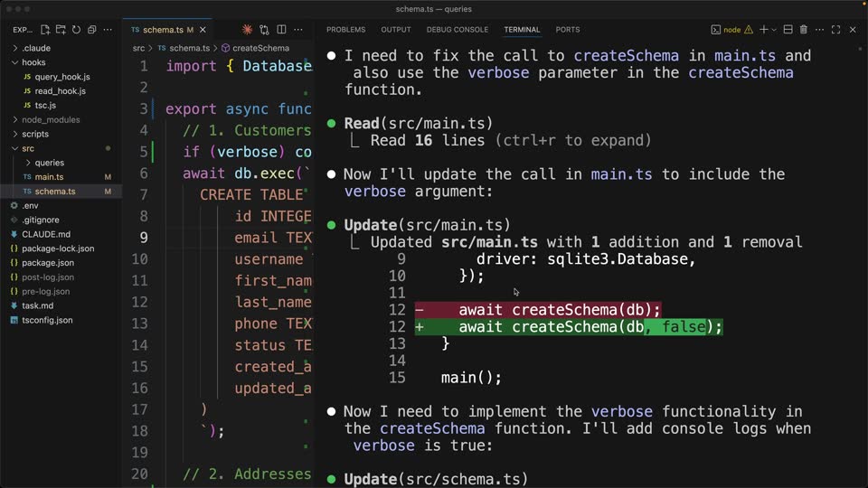
Task: Click the New Folder icon in Explorer
Action: coord(61,29)
